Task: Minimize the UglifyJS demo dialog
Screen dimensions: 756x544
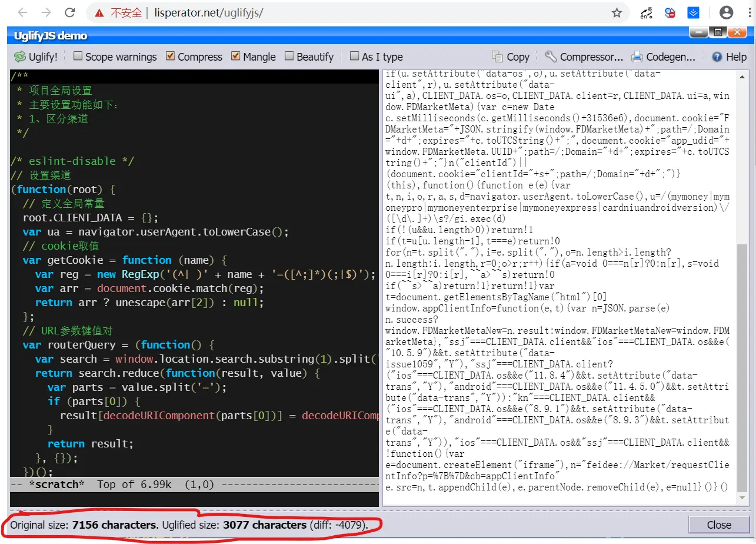Action: click(x=699, y=33)
